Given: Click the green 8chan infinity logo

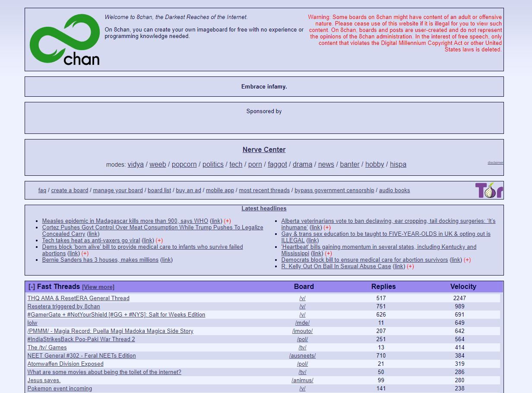Looking at the screenshot, I should point(65,40).
